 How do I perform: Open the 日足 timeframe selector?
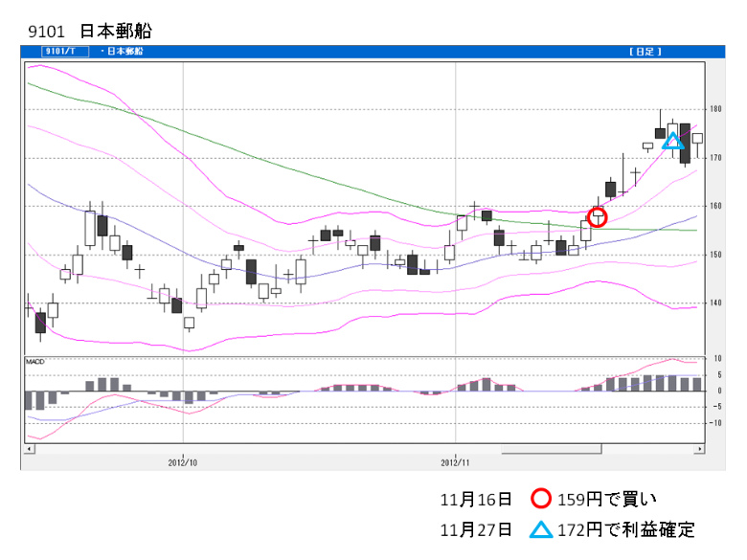(x=645, y=52)
